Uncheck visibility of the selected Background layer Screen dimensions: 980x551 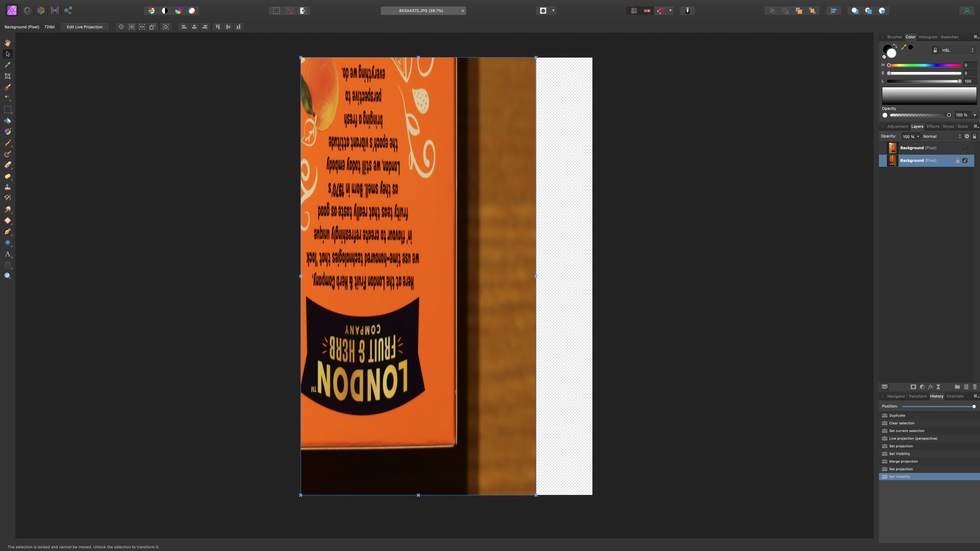[965, 161]
